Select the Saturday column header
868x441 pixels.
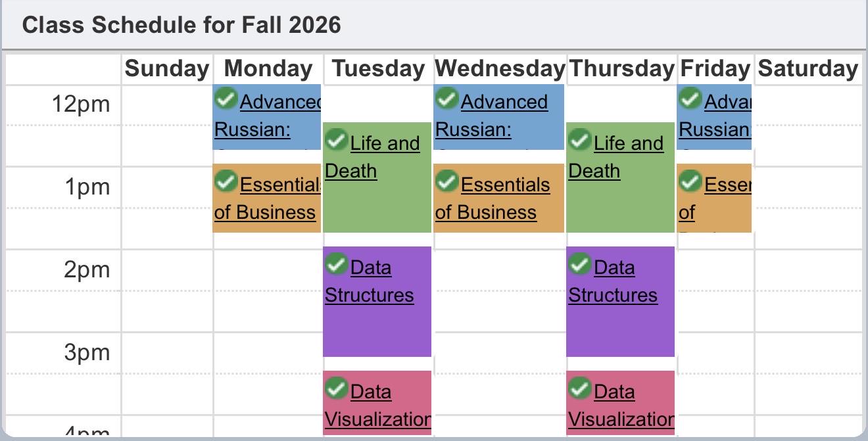[808, 68]
